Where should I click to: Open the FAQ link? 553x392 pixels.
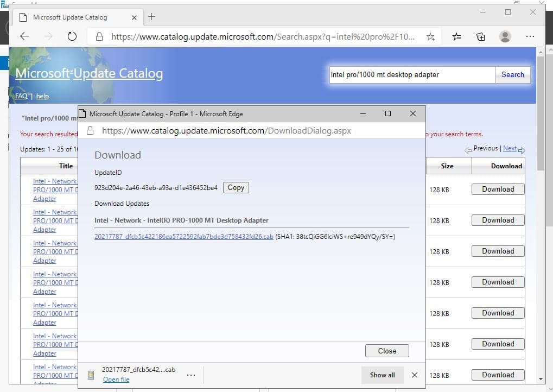click(x=21, y=96)
